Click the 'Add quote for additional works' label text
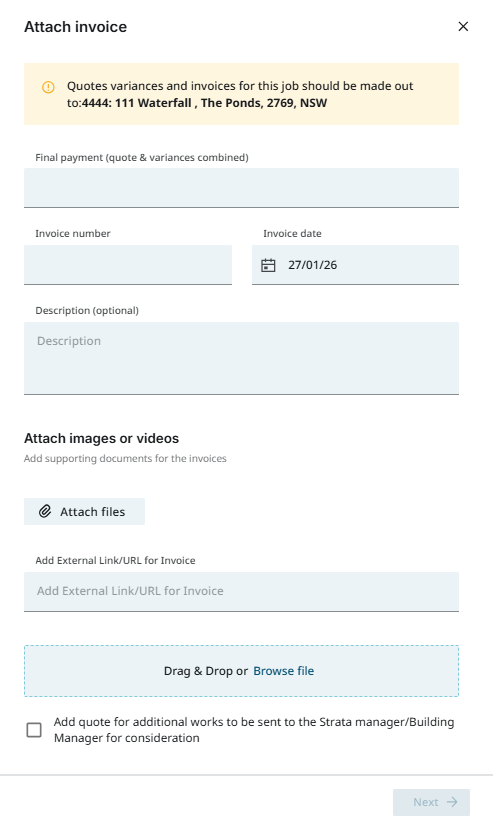This screenshot has height=826, width=493. (x=254, y=730)
